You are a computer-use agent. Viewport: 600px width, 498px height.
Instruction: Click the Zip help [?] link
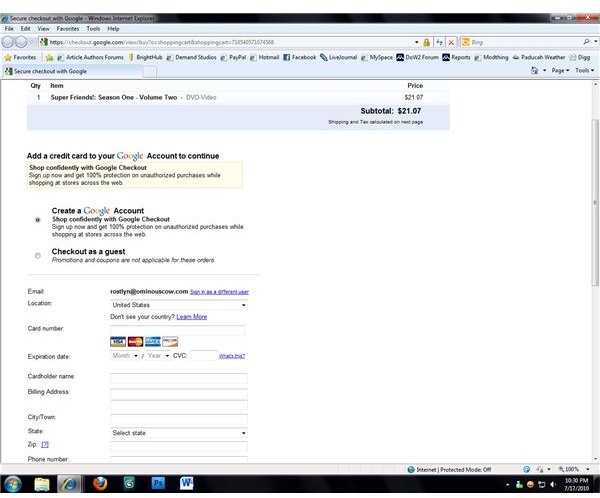pyautogui.click(x=45, y=444)
